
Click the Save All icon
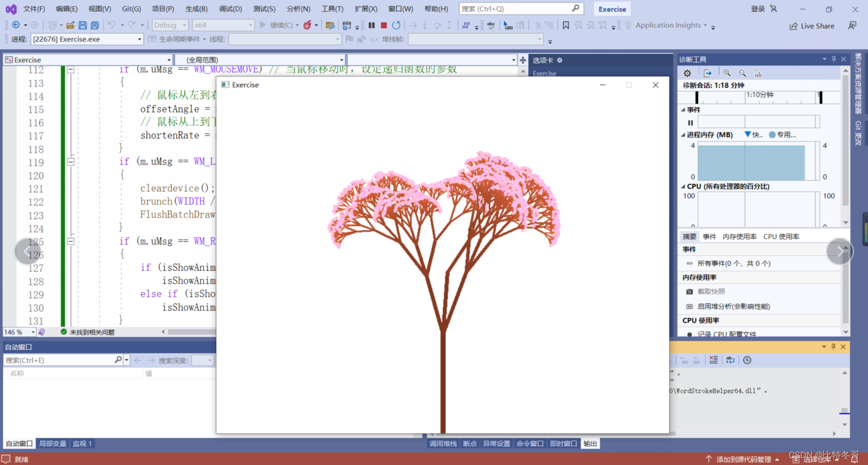pyautogui.click(x=95, y=25)
